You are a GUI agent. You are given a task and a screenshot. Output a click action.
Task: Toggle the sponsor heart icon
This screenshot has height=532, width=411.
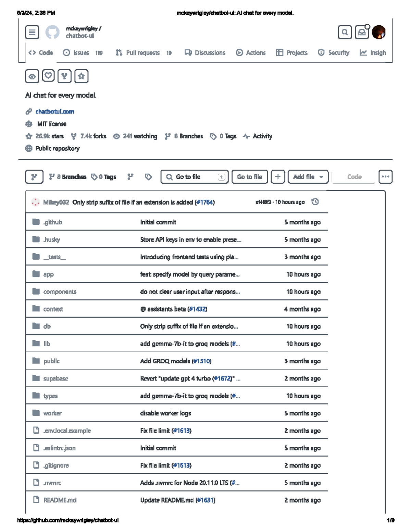click(x=48, y=76)
